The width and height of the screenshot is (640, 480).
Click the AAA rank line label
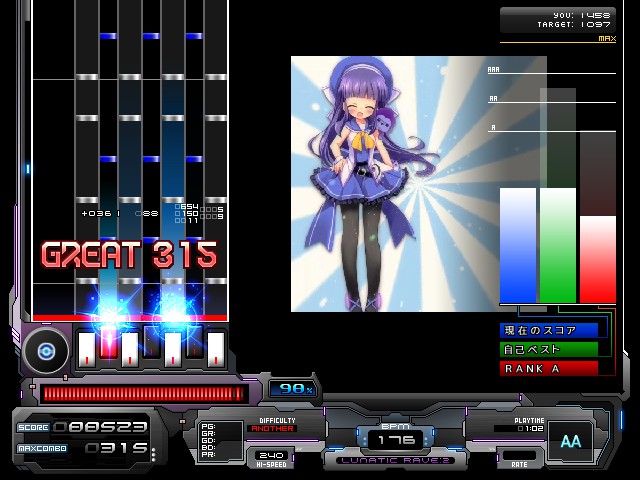(x=493, y=70)
